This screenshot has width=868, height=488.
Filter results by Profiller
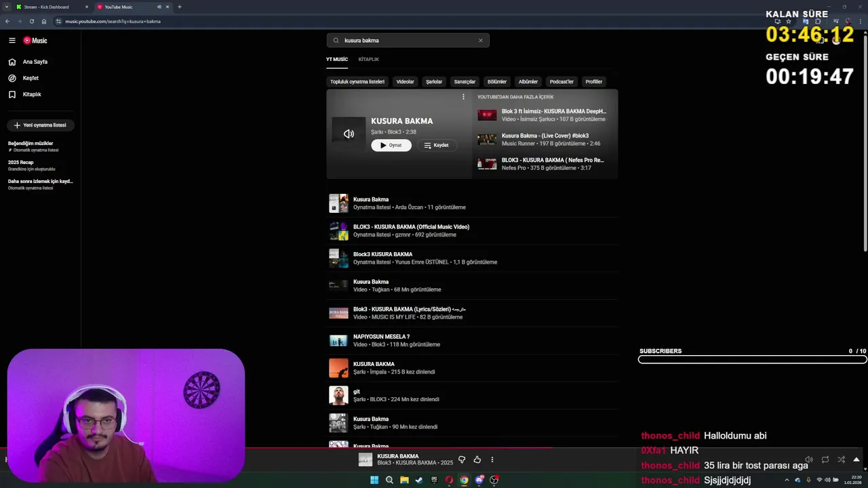[x=594, y=82]
